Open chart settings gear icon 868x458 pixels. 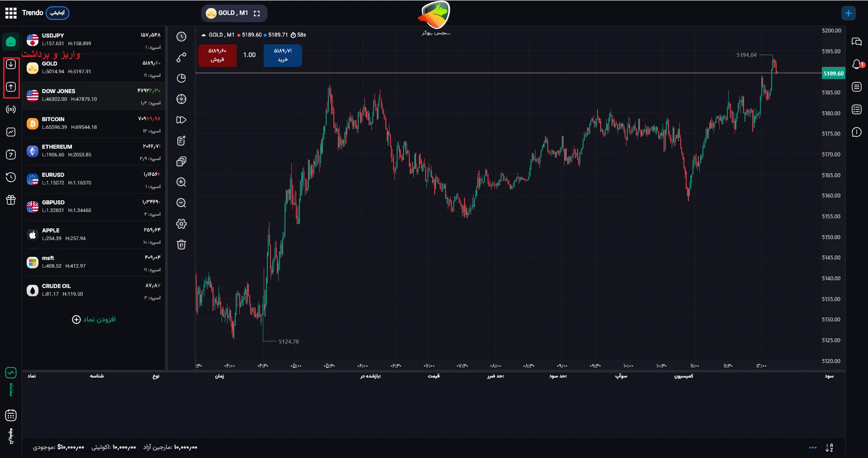coord(181,224)
